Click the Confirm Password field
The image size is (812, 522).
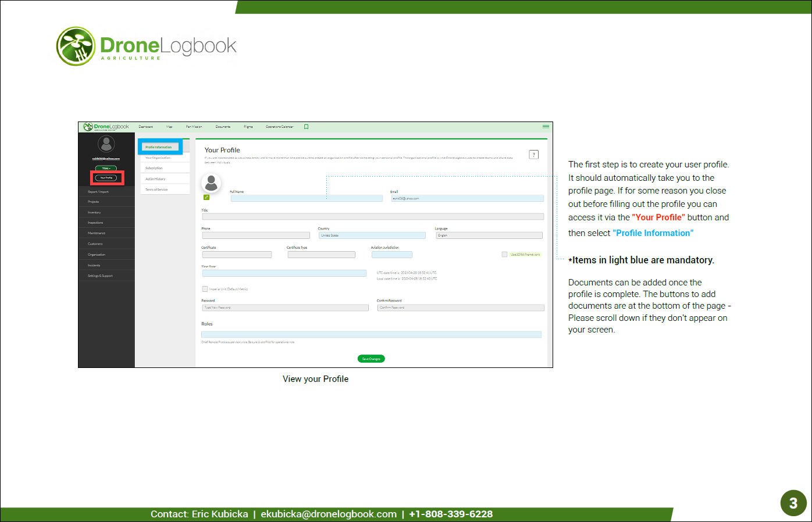tap(461, 308)
